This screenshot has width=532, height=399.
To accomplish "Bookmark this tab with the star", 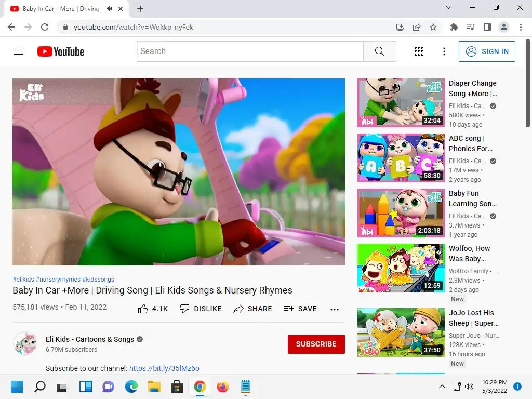I will tap(433, 27).
